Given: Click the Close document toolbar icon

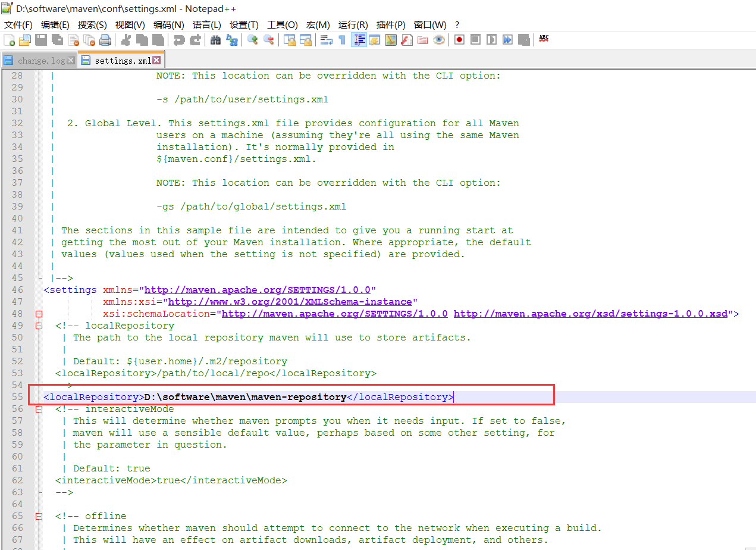Looking at the screenshot, I should click(x=73, y=40).
